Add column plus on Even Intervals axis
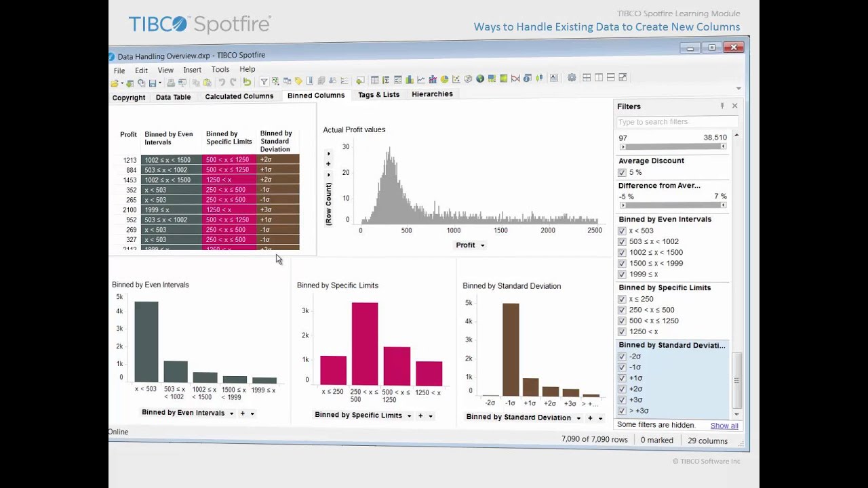Image resolution: width=868 pixels, height=488 pixels. pos(242,413)
